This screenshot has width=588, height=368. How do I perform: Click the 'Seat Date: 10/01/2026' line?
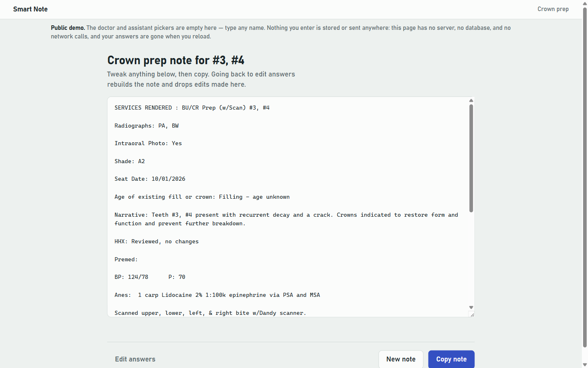[x=150, y=179]
